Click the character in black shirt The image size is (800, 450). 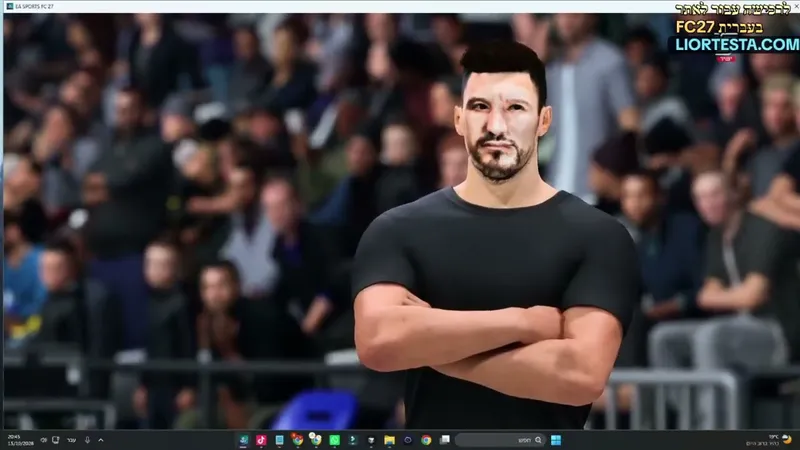click(x=497, y=240)
